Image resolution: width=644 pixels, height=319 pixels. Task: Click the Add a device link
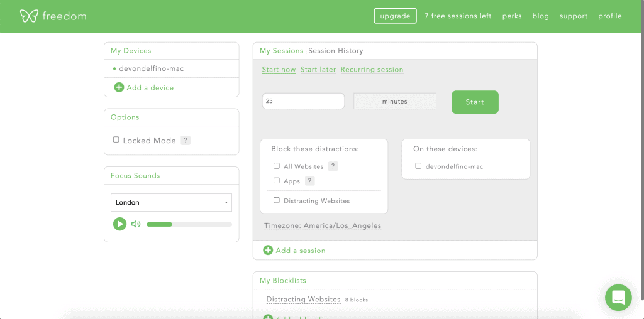(150, 88)
